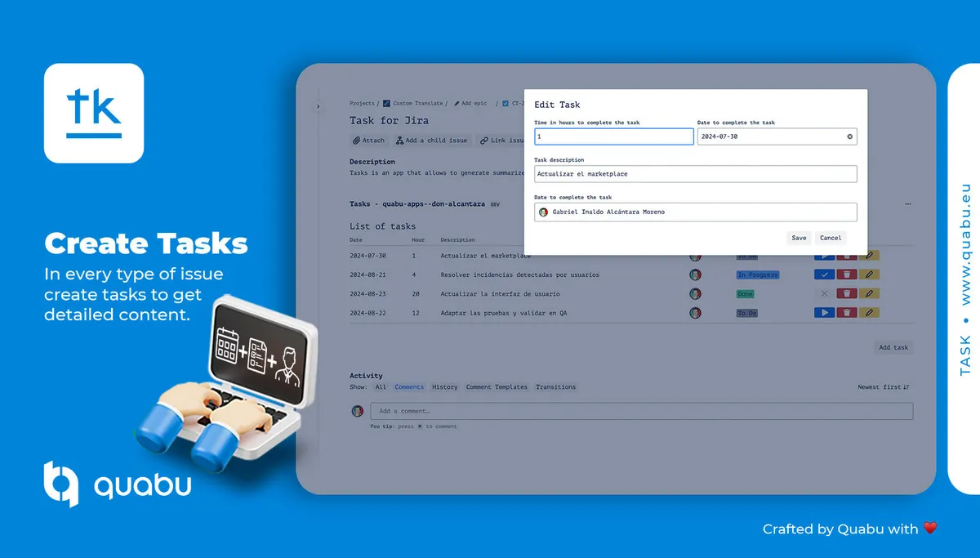Focus the 'Task description' input field
Image resolution: width=980 pixels, height=558 pixels.
click(x=696, y=174)
